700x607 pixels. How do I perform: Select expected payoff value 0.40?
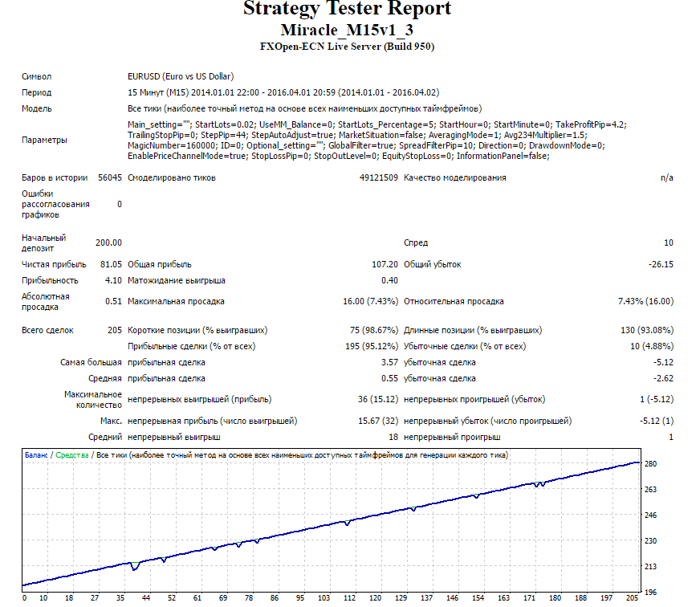(389, 280)
